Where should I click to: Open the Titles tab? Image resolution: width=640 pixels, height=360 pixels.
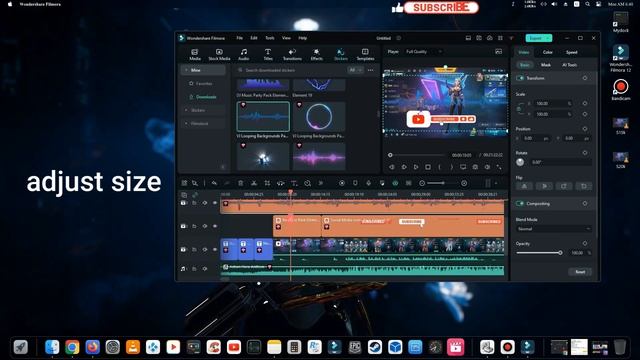click(268, 54)
